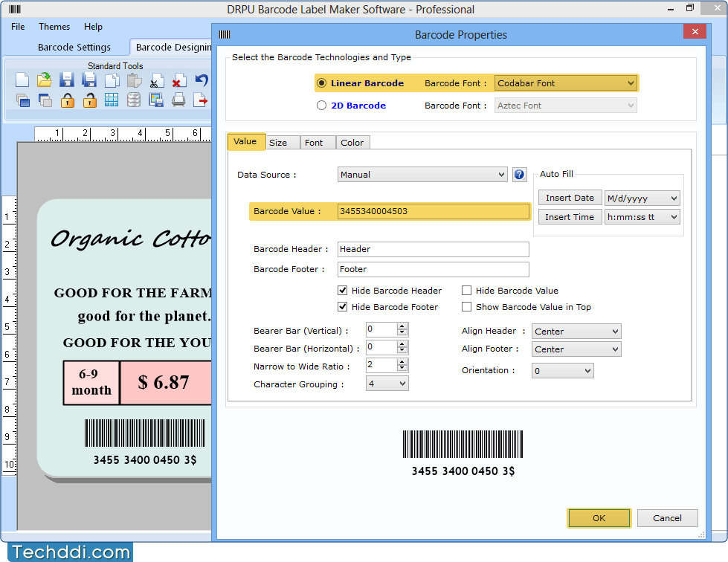The height and width of the screenshot is (562, 728).
Task: Cut with the scissors page icon
Action: click(156, 80)
